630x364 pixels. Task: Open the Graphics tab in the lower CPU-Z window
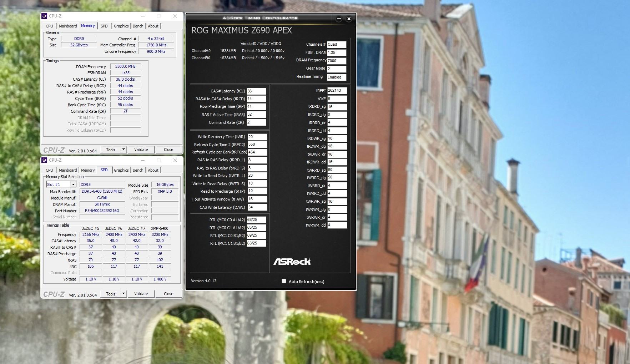point(121,170)
